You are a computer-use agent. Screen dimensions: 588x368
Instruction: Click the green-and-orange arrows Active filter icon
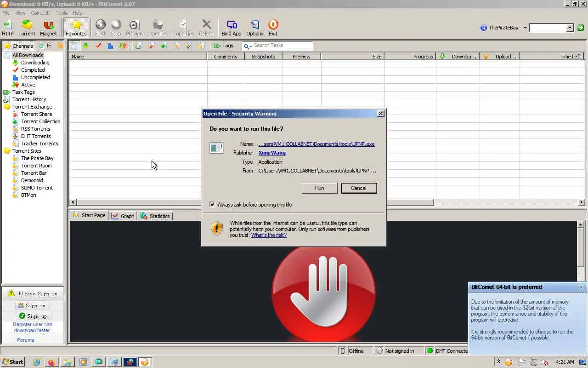(x=123, y=46)
